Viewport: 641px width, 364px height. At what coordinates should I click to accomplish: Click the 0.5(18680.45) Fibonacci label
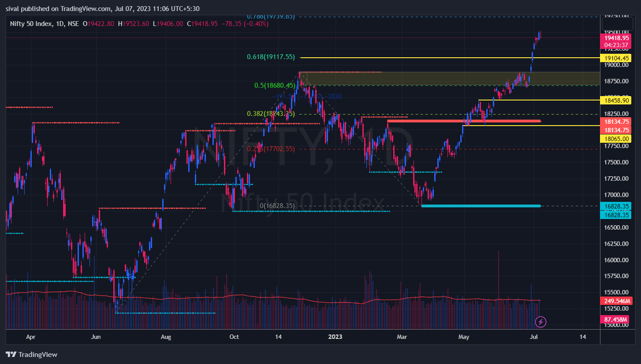[x=275, y=85]
